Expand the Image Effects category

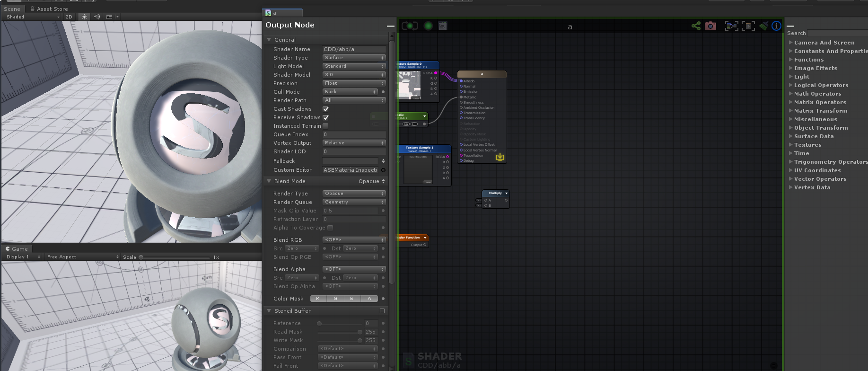[790, 68]
